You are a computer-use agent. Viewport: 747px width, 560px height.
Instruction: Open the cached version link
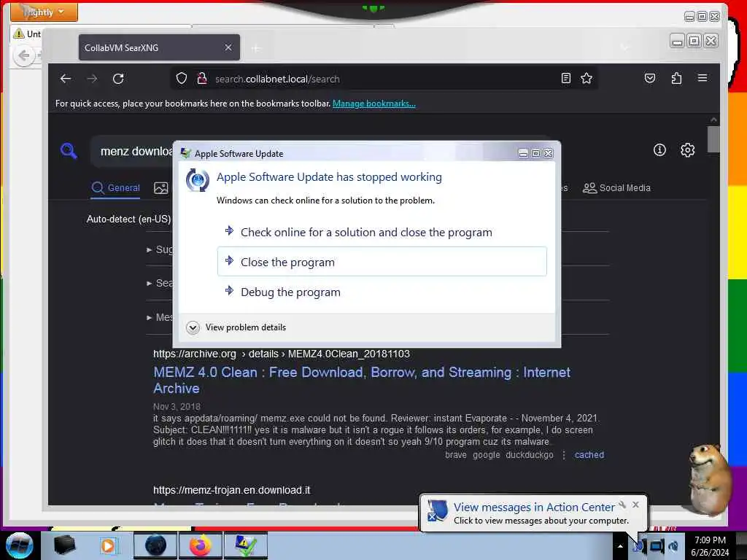pos(589,455)
